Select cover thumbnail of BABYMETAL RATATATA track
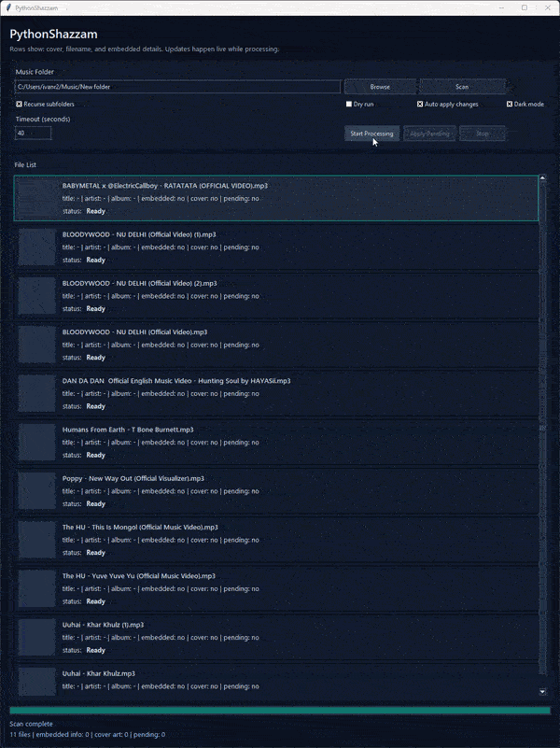The width and height of the screenshot is (560, 748). [37, 198]
